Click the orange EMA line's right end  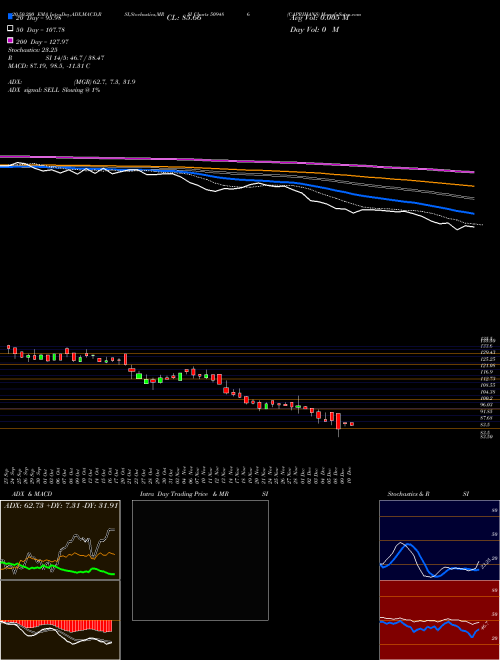pos(473,186)
